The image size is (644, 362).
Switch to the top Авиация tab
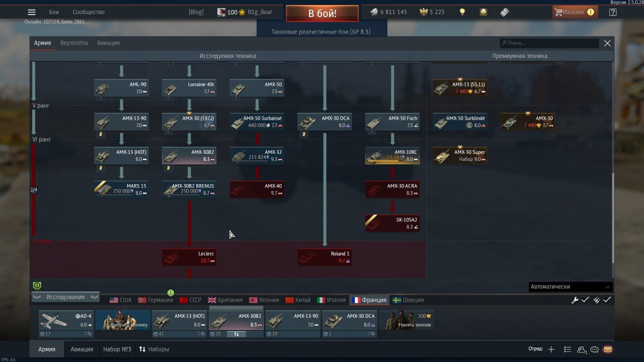click(108, 43)
